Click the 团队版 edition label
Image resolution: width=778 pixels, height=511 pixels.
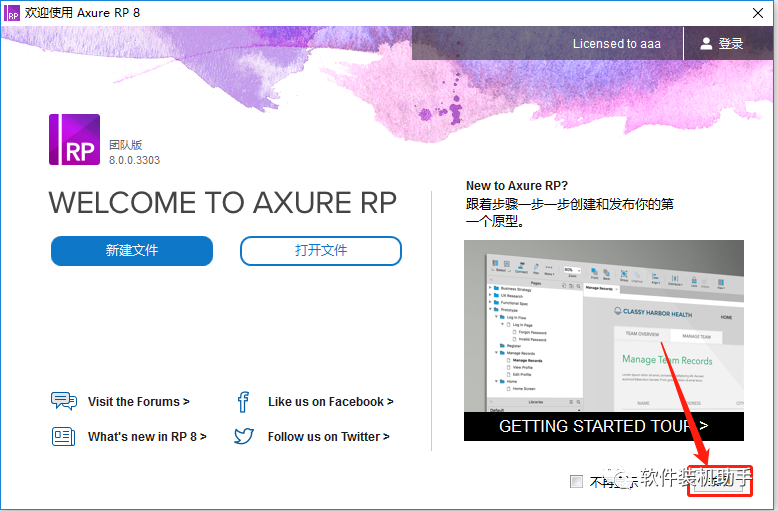(126, 145)
